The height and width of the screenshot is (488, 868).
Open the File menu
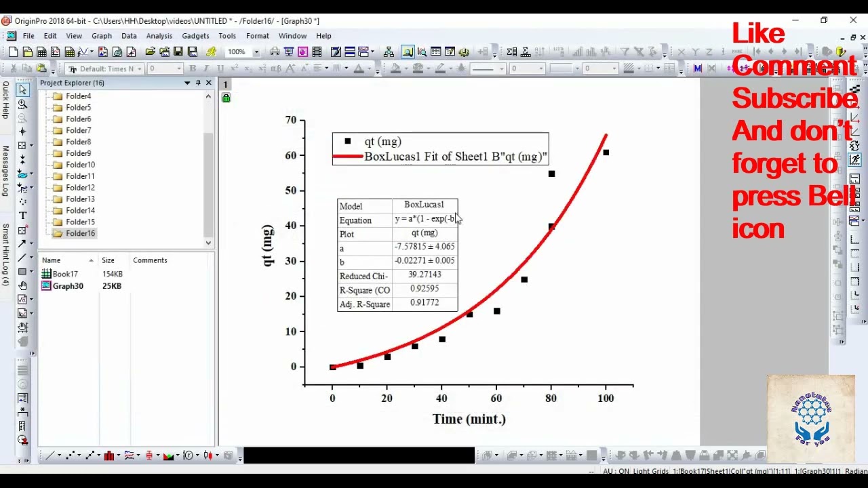click(x=28, y=36)
